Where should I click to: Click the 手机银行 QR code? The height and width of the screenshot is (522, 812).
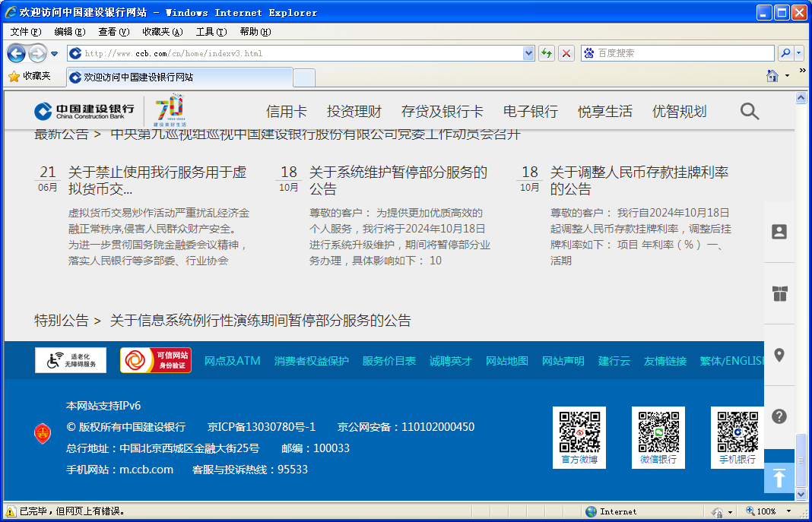coord(737,438)
